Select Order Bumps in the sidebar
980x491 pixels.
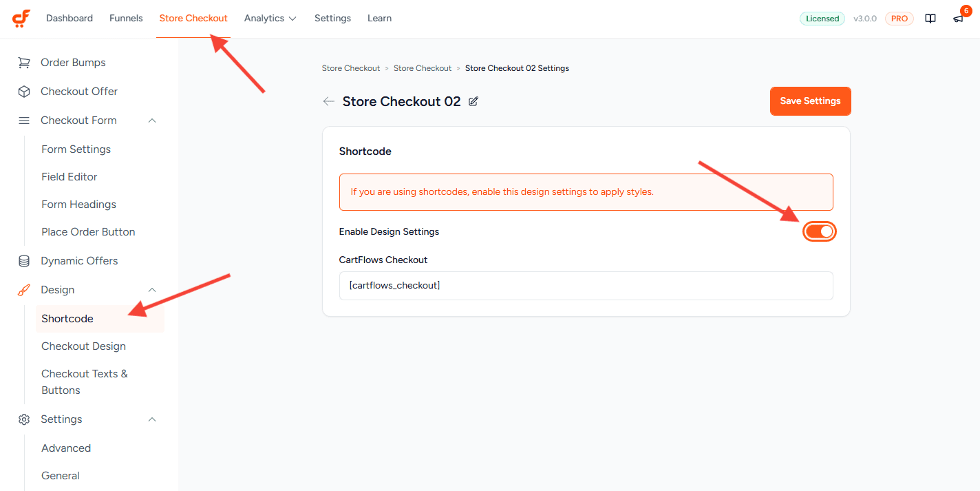(73, 63)
